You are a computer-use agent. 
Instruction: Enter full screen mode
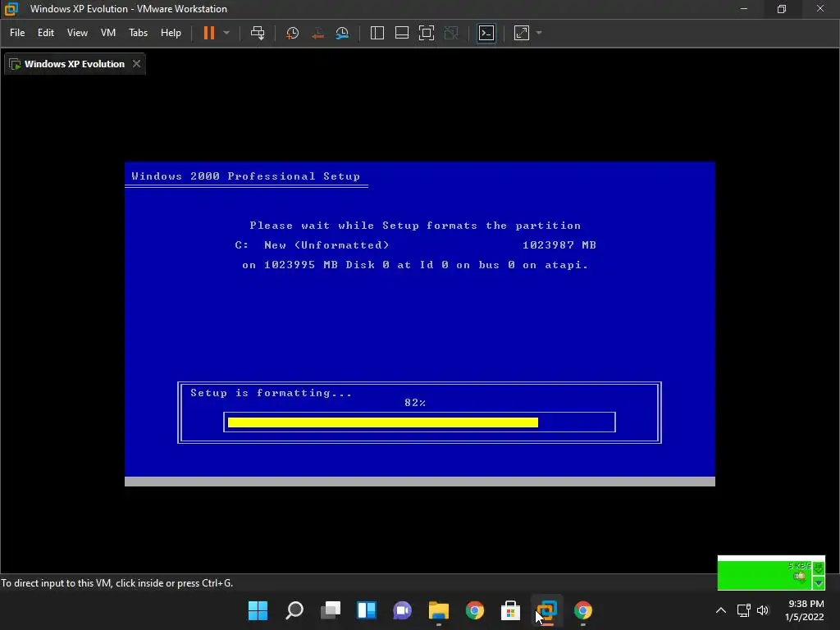427,33
